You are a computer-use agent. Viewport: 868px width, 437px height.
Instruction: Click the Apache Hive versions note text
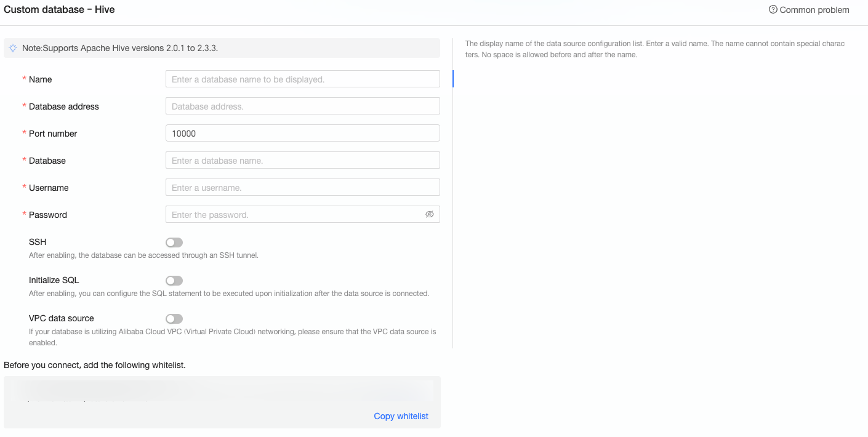(120, 47)
